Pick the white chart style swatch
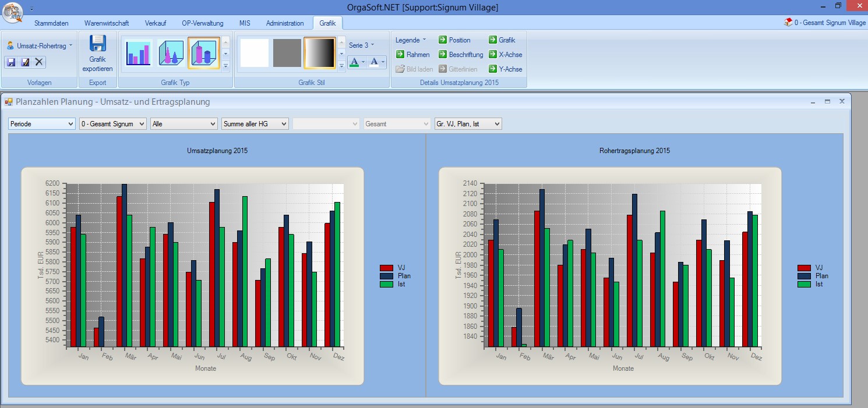868x408 pixels. click(x=255, y=53)
